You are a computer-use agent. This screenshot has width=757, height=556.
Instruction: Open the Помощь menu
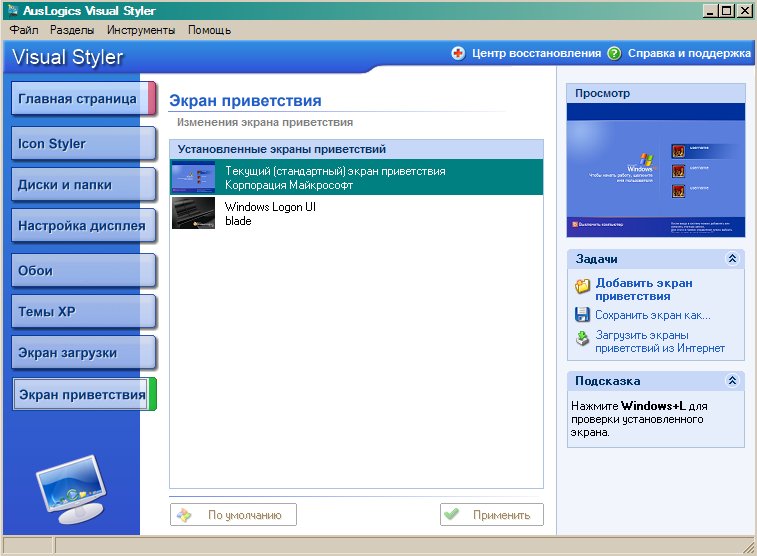[210, 30]
